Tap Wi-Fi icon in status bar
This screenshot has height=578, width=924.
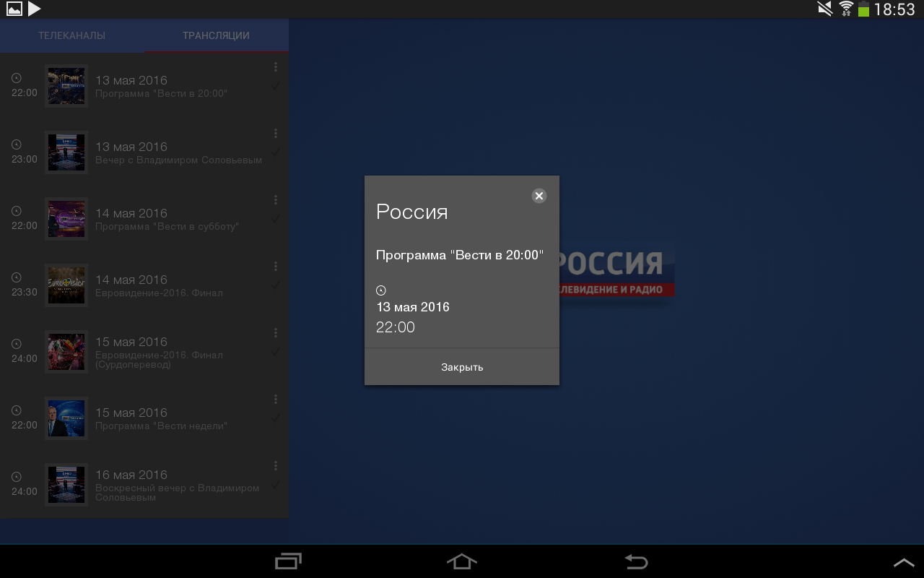pyautogui.click(x=846, y=9)
